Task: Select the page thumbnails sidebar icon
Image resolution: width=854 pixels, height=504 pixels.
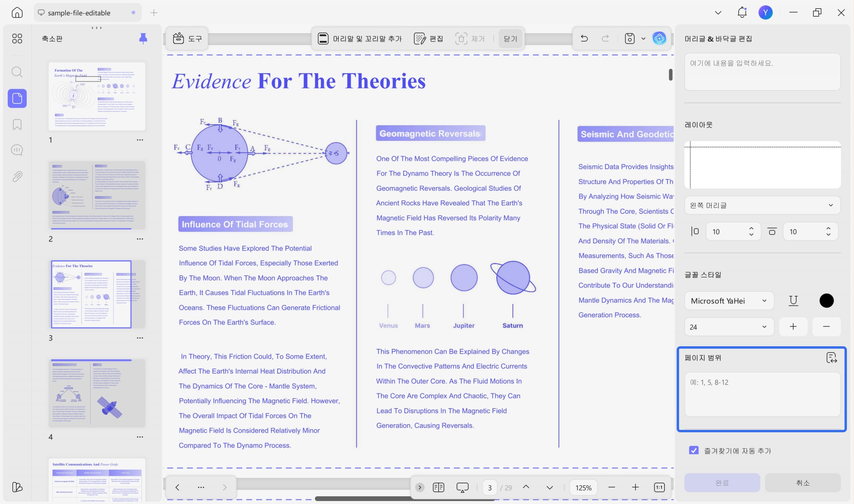Action: 17,98
